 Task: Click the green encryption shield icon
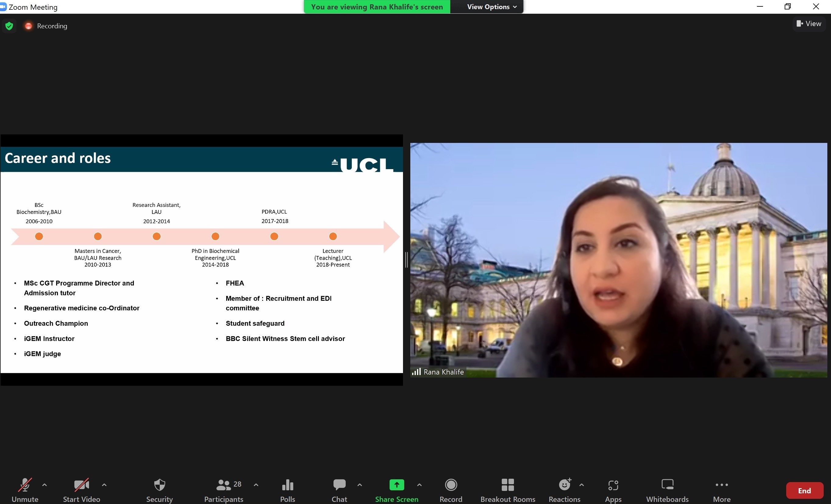(9, 26)
